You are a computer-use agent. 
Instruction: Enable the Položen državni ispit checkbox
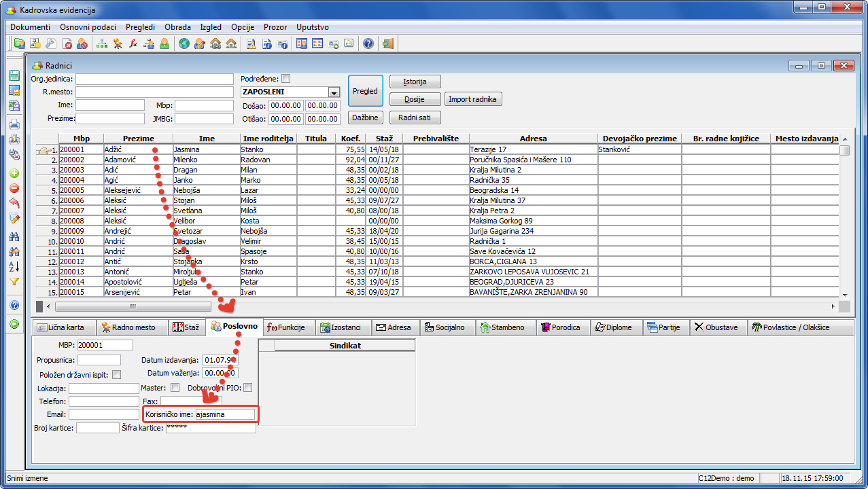pos(116,375)
